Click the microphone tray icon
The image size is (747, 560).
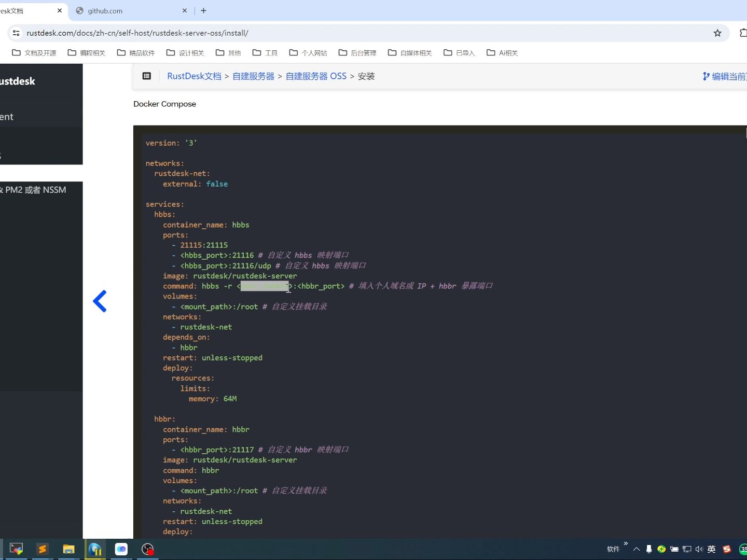coord(649,549)
